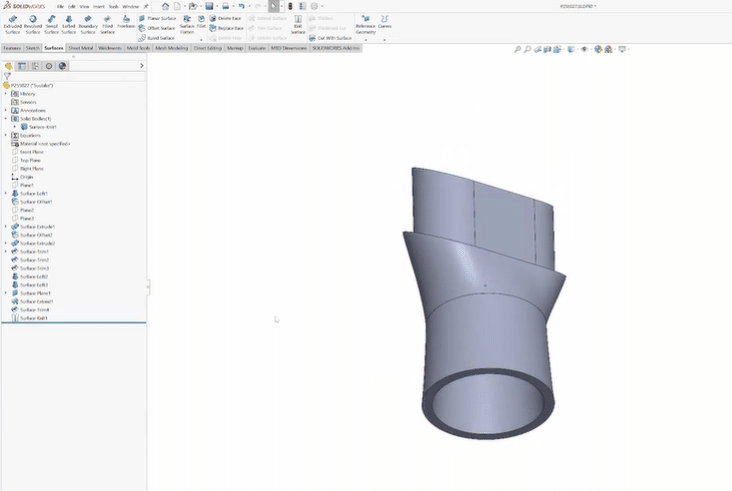Click the Replace Face tool
Image resolution: width=732 pixels, height=491 pixels.
click(x=226, y=28)
